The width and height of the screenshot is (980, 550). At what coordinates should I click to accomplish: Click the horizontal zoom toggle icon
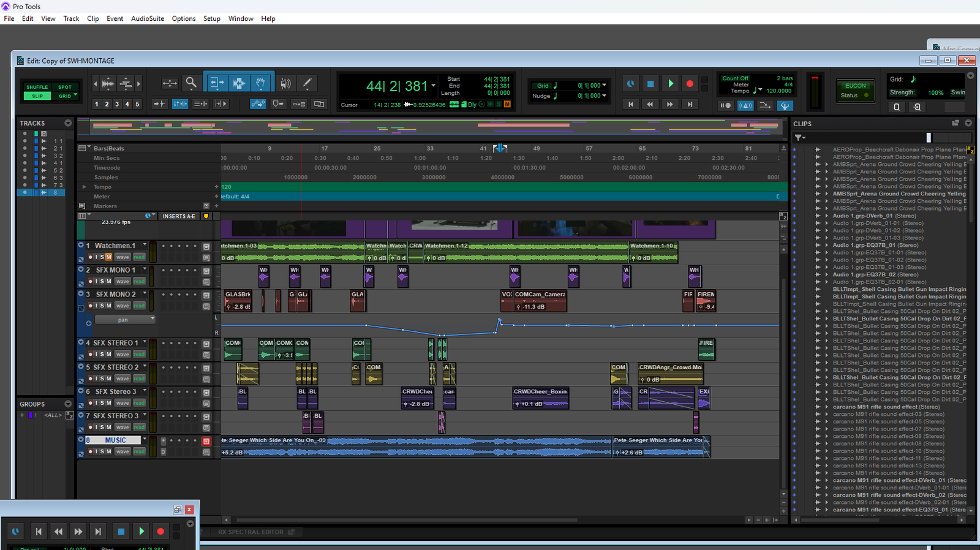tap(170, 83)
